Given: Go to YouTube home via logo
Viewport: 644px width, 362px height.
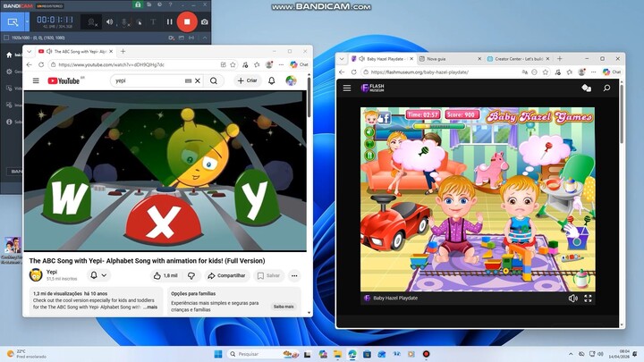Looking at the screenshot, I should (x=64, y=80).
